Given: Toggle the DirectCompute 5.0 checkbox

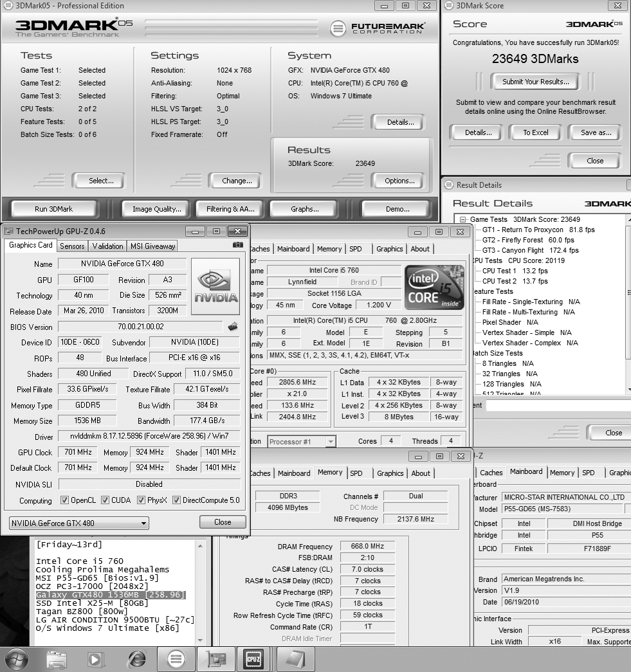Looking at the screenshot, I should (176, 500).
